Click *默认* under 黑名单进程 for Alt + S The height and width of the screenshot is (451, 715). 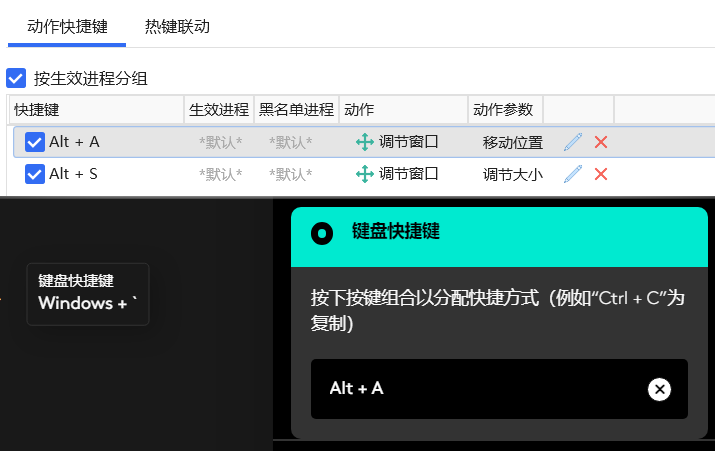click(x=290, y=175)
